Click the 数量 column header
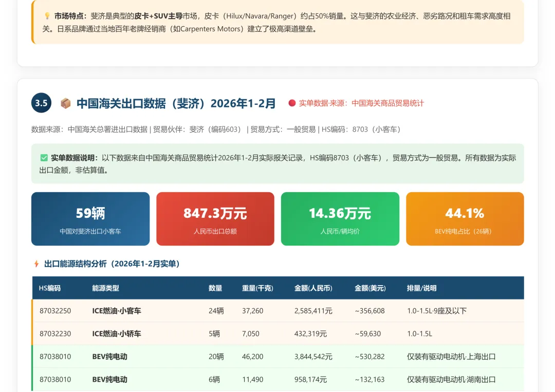 click(215, 288)
